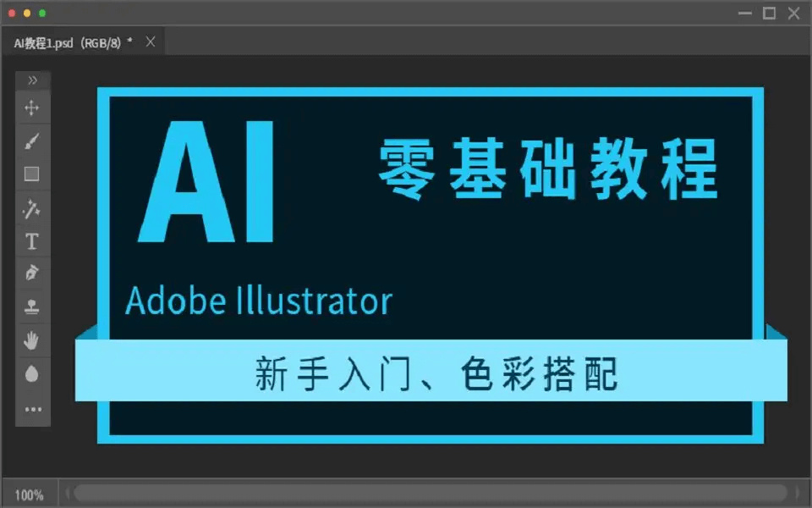Activate the Magic Wand tool
Viewport: 812px width, 508px height.
pos(32,209)
